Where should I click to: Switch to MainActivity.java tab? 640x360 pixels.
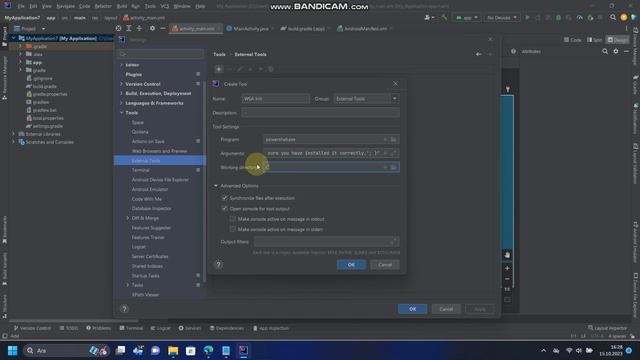point(251,29)
